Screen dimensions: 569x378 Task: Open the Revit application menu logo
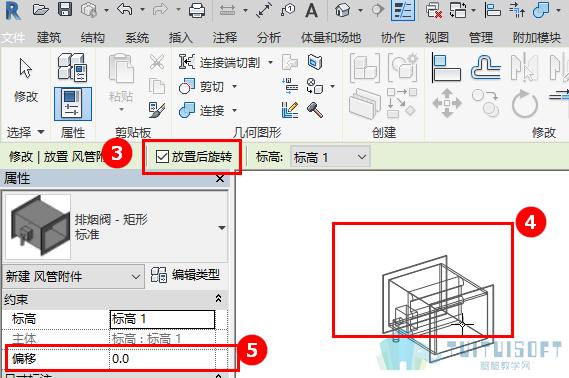[13, 10]
